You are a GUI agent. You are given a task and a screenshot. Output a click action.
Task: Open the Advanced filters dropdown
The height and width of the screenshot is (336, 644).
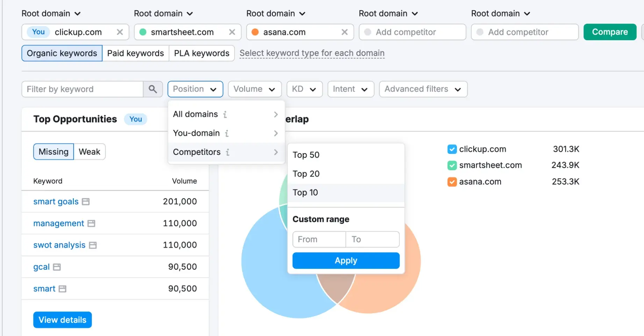pyautogui.click(x=423, y=89)
